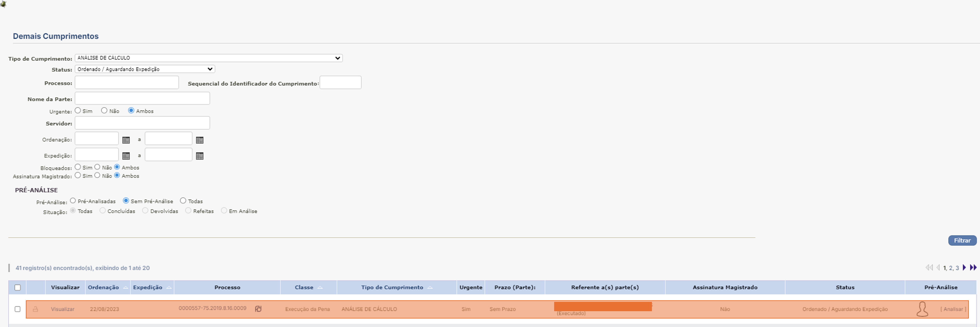Screen dimensions: 980x327
Task: Select Pré-Analisadas radio option
Action: click(x=73, y=201)
